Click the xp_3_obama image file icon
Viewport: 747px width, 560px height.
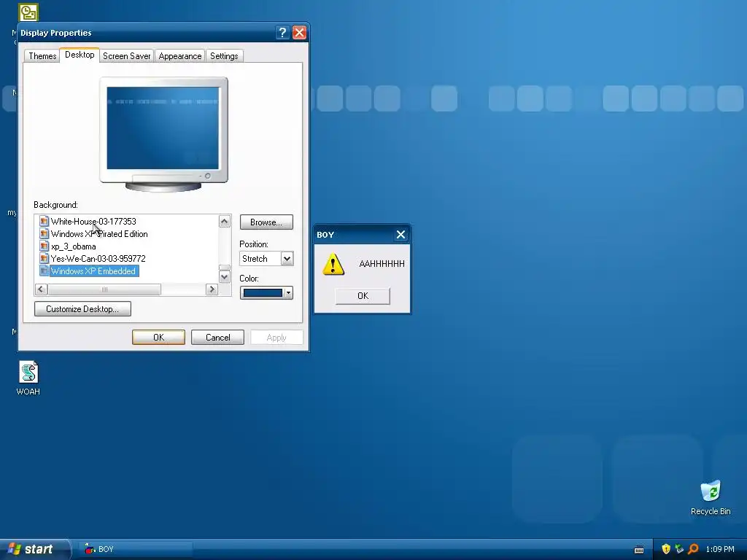point(44,246)
